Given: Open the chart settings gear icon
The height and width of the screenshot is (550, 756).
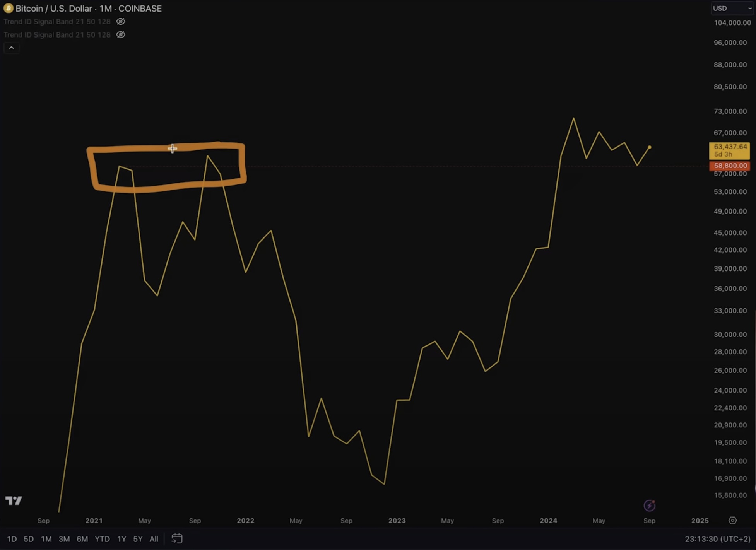Looking at the screenshot, I should pyautogui.click(x=732, y=521).
